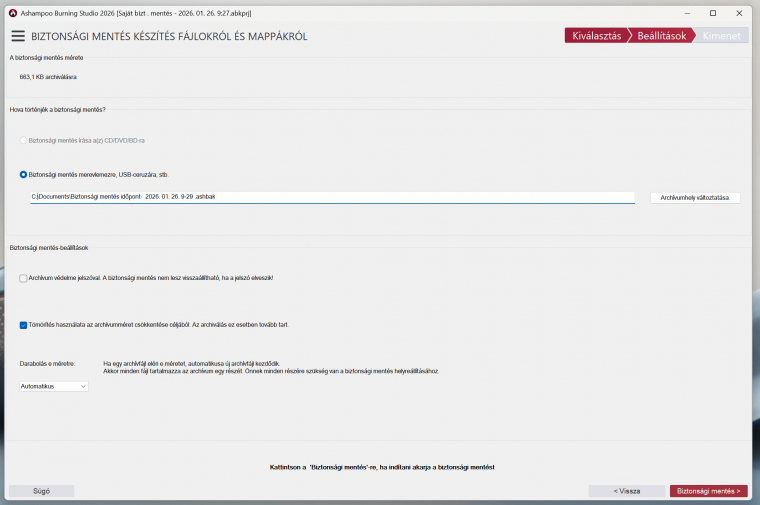Click the Ashampoo app icon in title bar
The height and width of the screenshot is (505, 760).
pyautogui.click(x=12, y=13)
